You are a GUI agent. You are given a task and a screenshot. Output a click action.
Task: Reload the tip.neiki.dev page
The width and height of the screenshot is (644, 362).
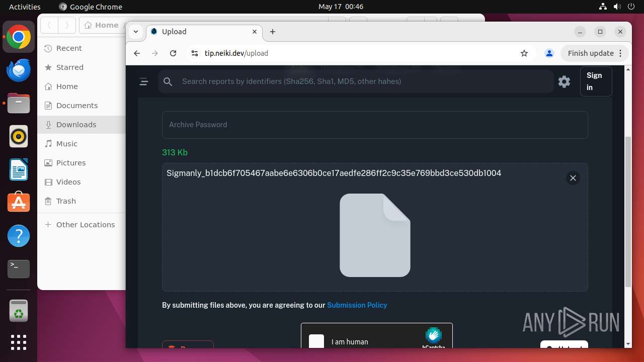coord(173,53)
